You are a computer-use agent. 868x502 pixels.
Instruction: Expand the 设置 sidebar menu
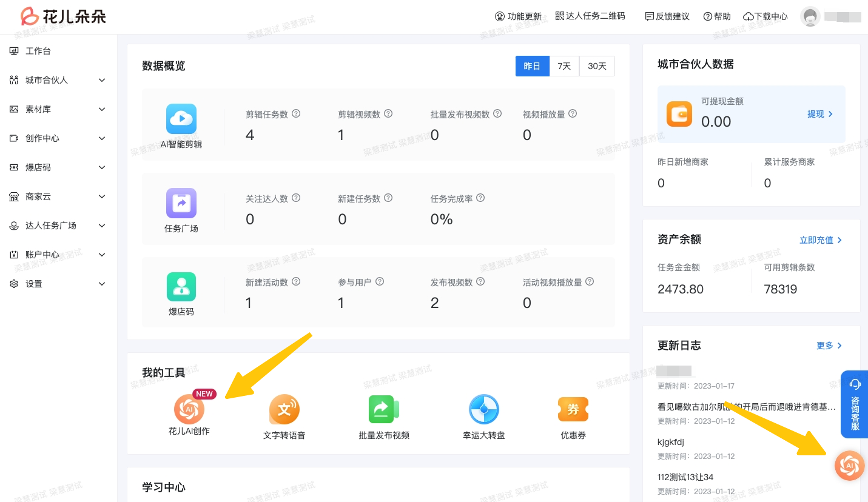tap(58, 284)
